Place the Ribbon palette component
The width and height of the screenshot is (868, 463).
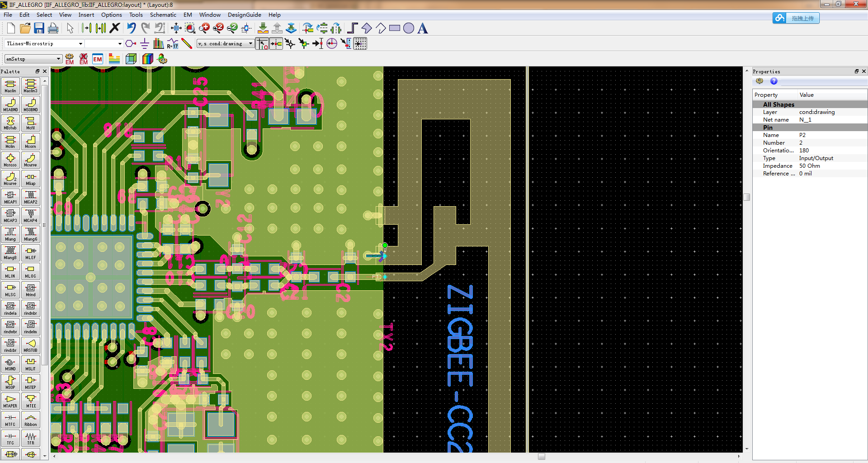[31, 420]
